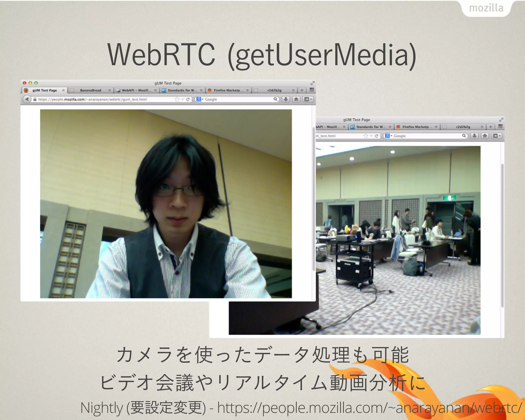Open Downloads button in front window
Screen dimensions: 525x420
click(286, 99)
